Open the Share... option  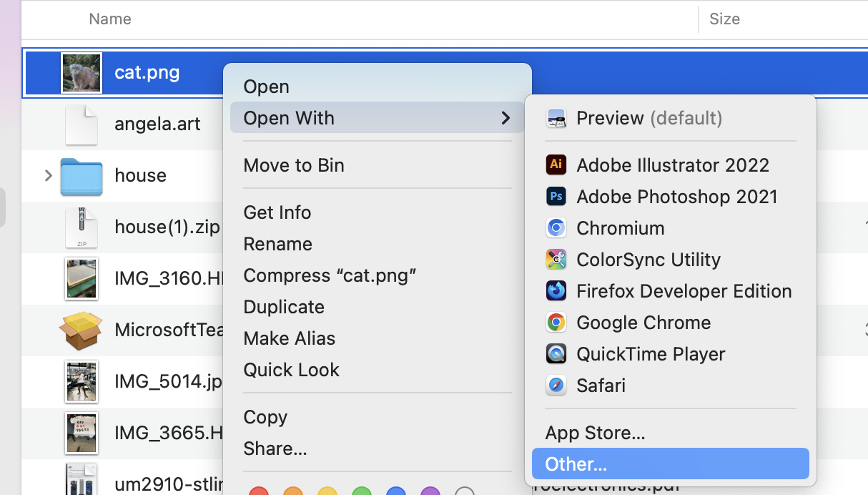click(x=378, y=449)
